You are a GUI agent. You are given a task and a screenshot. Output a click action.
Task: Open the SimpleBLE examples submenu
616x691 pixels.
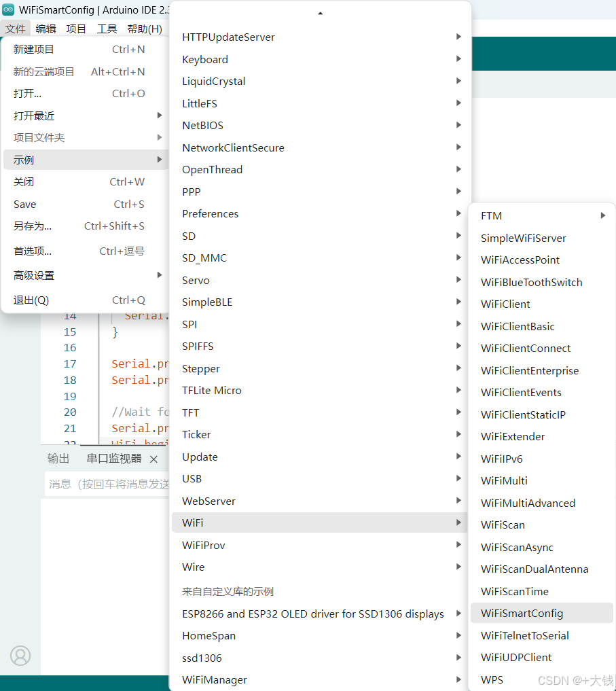321,302
